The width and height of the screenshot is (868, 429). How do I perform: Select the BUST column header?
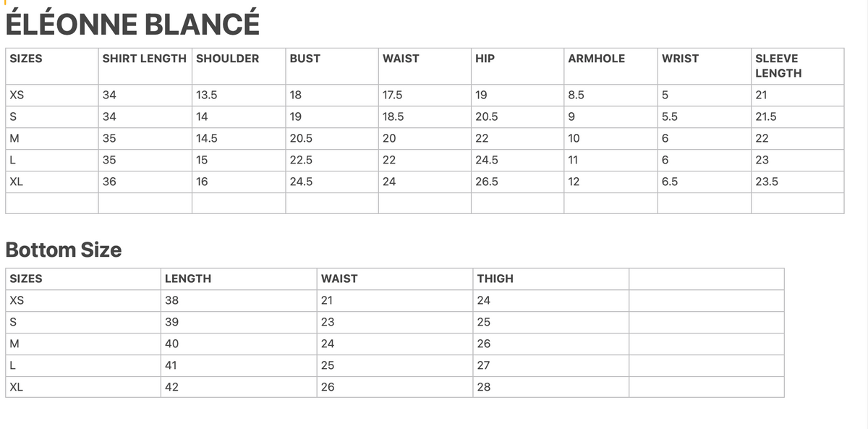click(305, 59)
